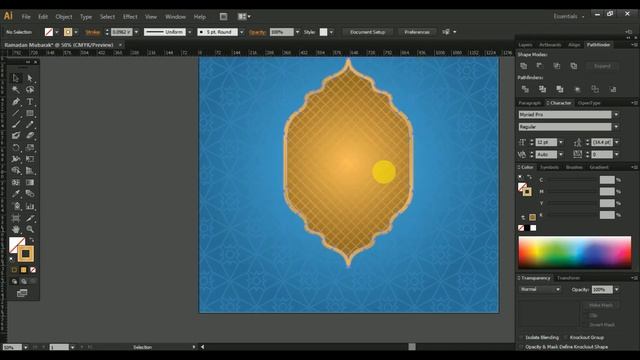Open the Essentials workspace switcher
The width and height of the screenshot is (640, 360).
[x=569, y=16]
